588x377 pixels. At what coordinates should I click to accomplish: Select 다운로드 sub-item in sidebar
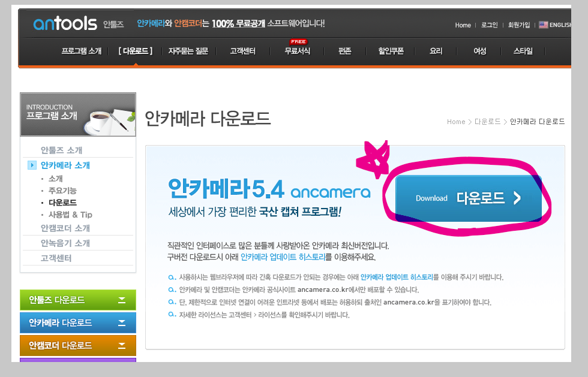tap(62, 203)
